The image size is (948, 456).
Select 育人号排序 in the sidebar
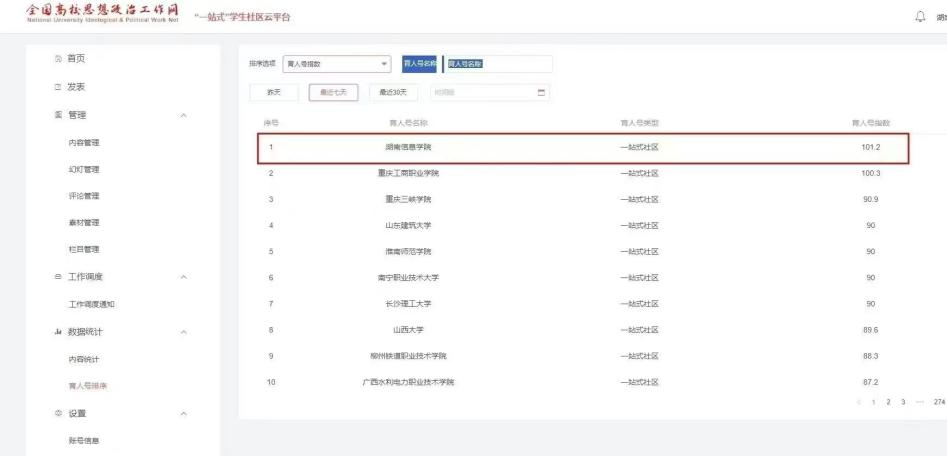(88, 386)
